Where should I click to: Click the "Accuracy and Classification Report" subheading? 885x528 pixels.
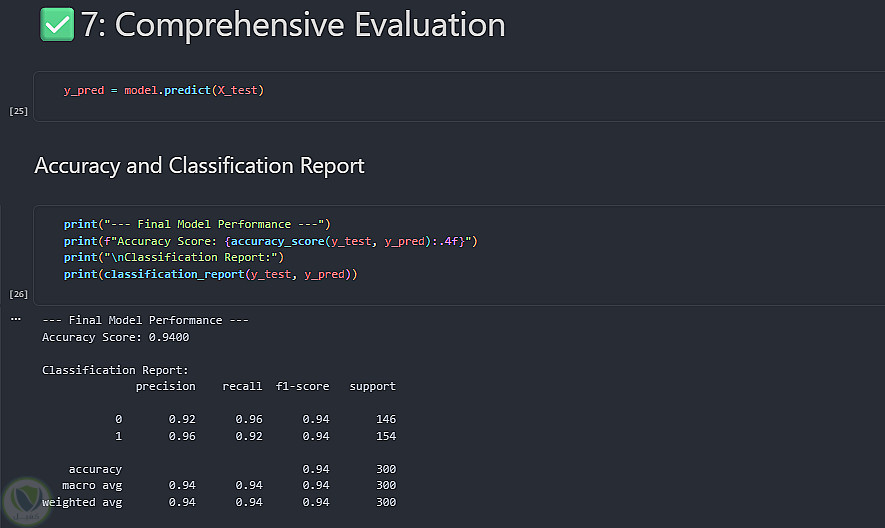(199, 165)
